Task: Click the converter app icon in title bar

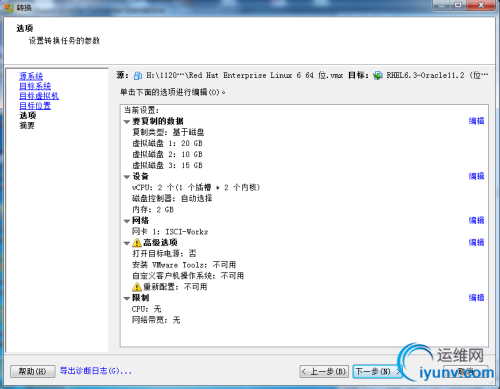Action: (x=9, y=7)
